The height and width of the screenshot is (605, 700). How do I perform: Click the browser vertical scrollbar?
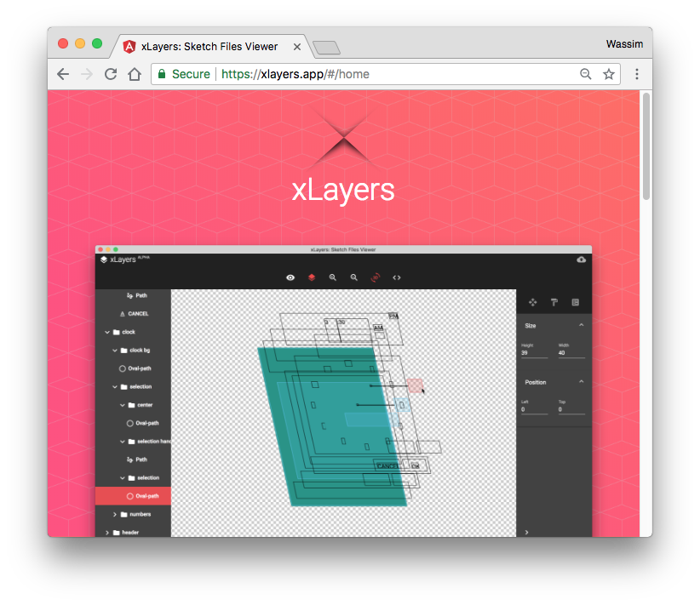[646, 147]
